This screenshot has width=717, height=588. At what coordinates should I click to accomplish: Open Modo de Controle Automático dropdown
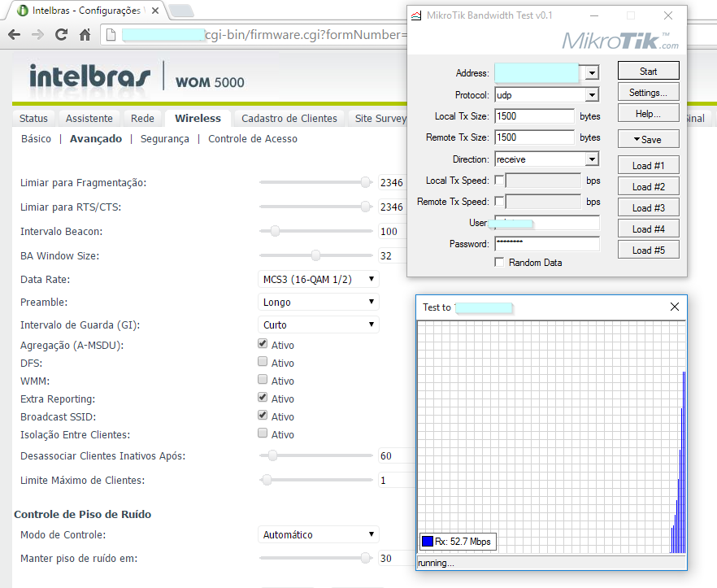(319, 534)
